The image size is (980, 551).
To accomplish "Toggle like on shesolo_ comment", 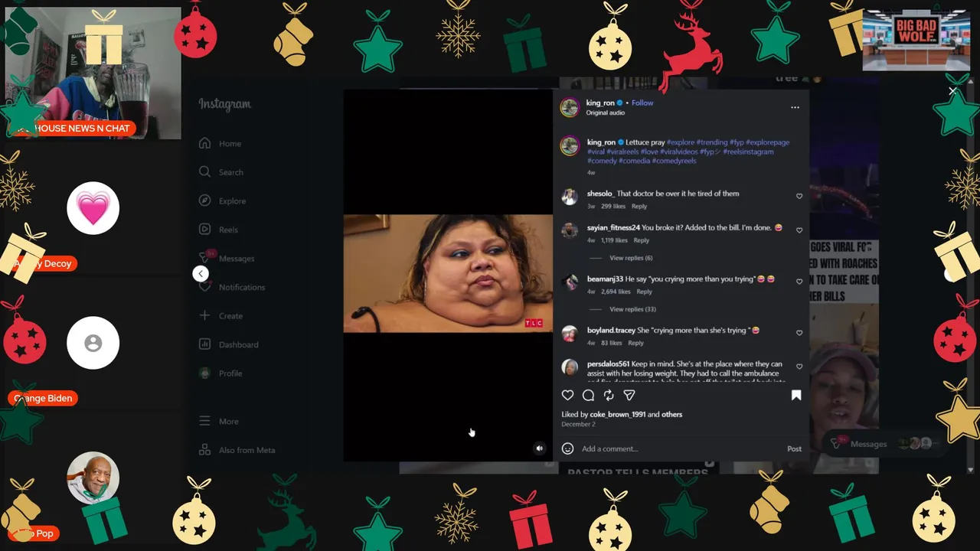I will 799,197.
